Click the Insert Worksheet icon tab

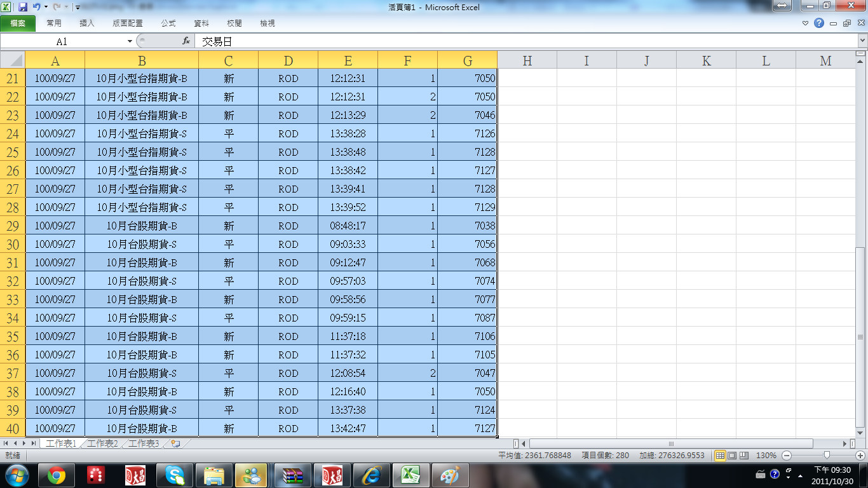pyautogui.click(x=175, y=444)
